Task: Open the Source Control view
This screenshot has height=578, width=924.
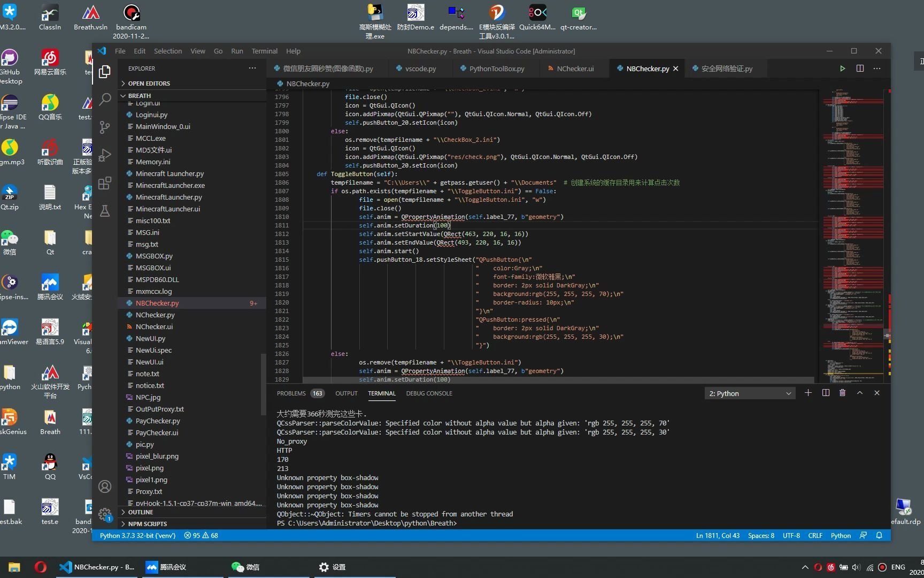Action: pyautogui.click(x=105, y=127)
